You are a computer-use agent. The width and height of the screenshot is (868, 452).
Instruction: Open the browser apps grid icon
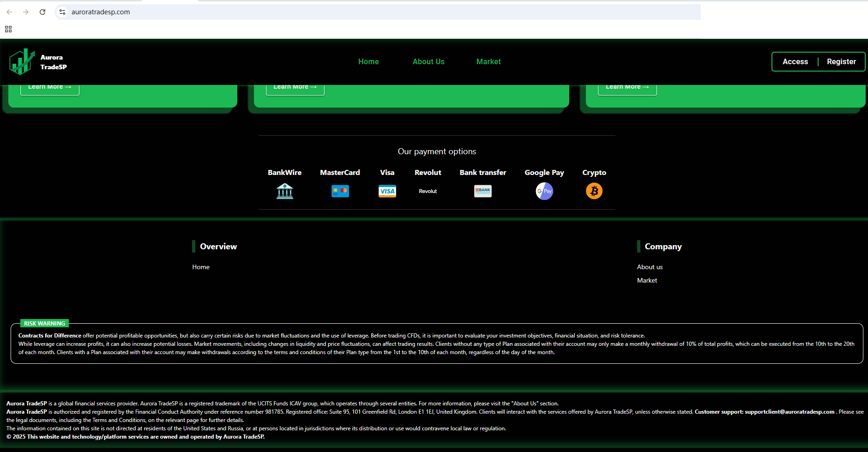pos(8,29)
